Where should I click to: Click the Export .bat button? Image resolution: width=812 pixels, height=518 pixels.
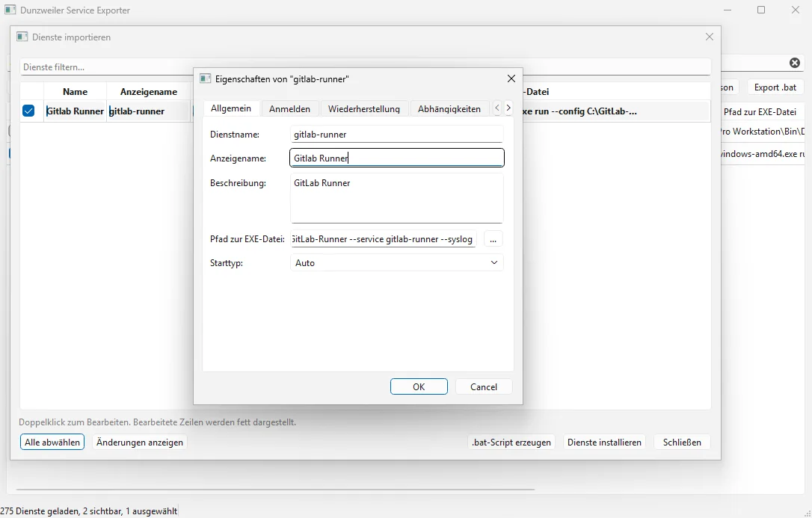(775, 87)
